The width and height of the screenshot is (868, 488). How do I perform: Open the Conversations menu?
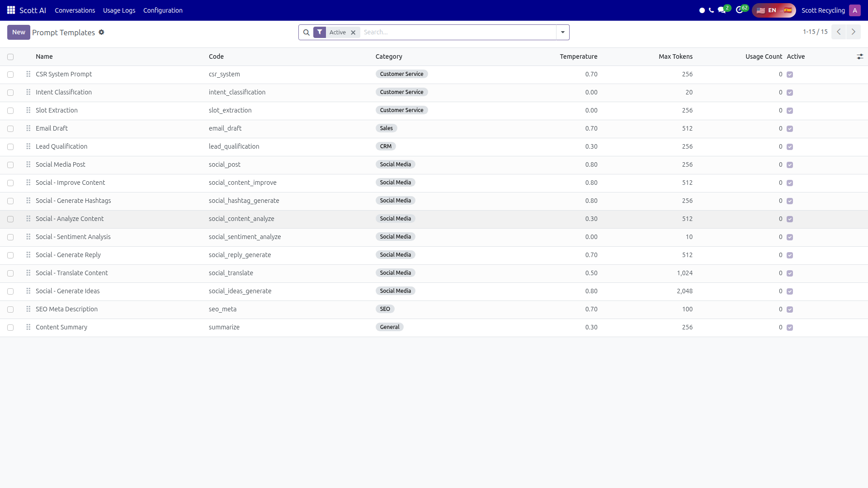pyautogui.click(x=75, y=10)
